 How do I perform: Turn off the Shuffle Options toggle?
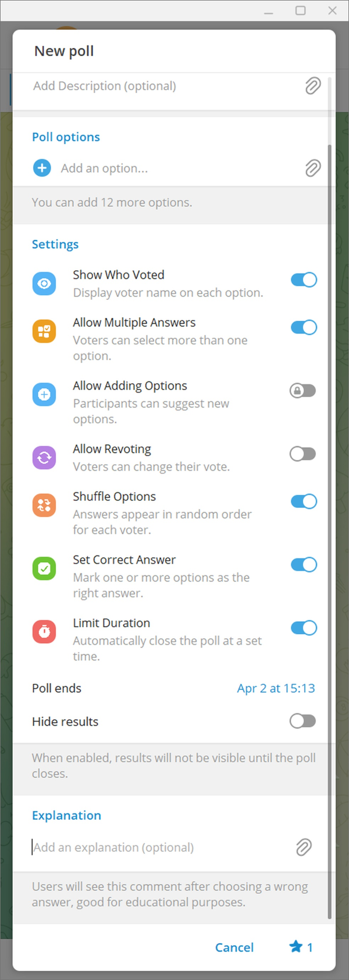304,501
